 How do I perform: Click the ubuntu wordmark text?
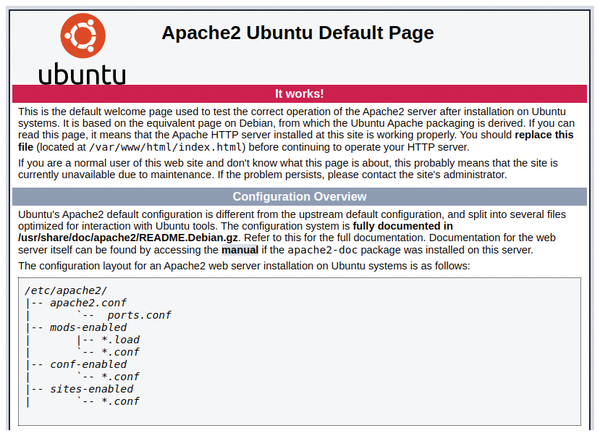tap(82, 74)
